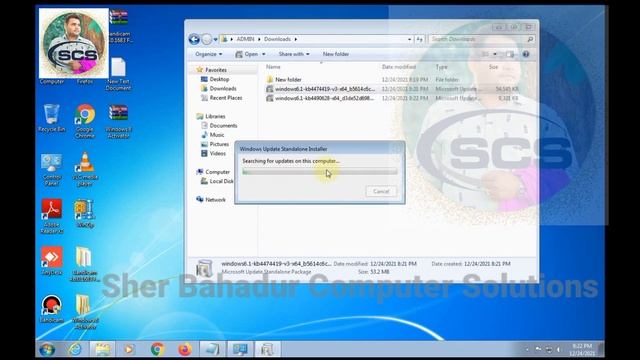Select the kb4474419 update file
The height and width of the screenshot is (360, 640).
point(320,89)
